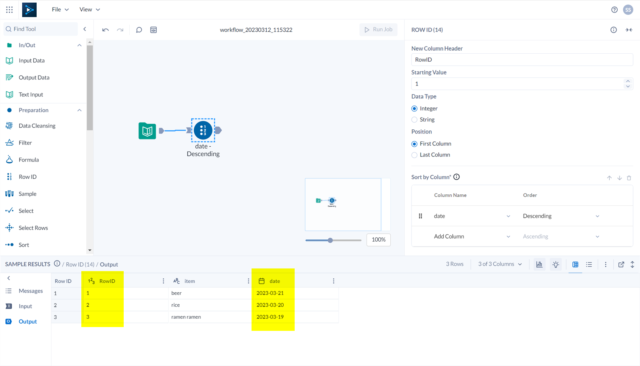Click the redo arrow

120,30
